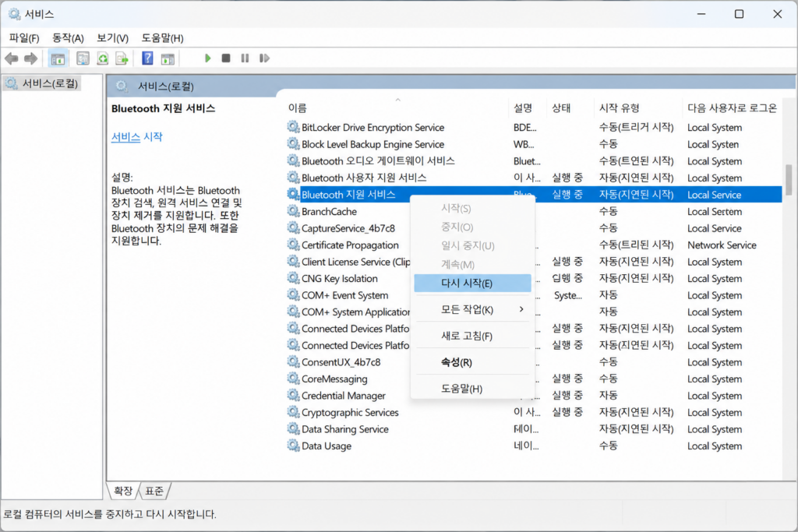Click the green Start Service play icon
798x532 pixels.
[207, 58]
